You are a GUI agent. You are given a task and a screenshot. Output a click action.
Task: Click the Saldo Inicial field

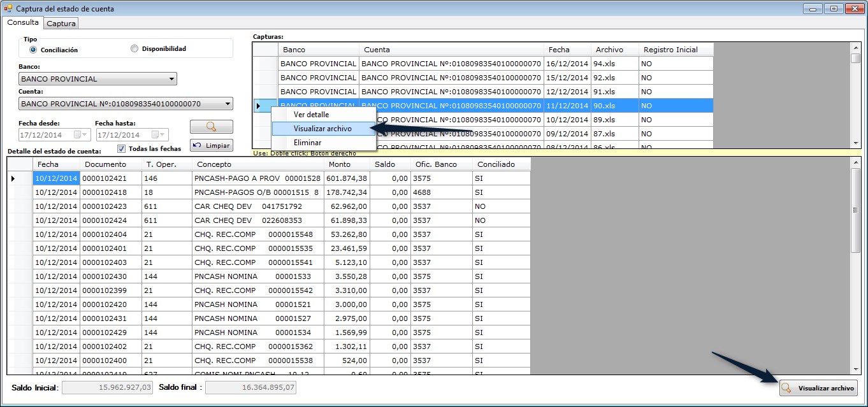(107, 387)
